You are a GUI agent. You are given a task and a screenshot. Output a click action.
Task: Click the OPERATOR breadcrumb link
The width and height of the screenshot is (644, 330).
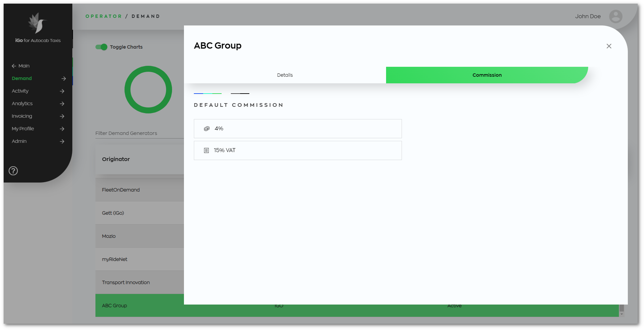(x=104, y=16)
